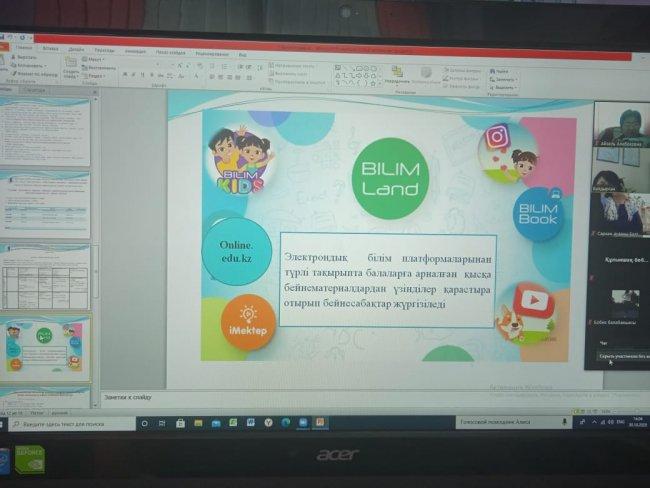Image resolution: width=650 pixels, height=488 pixels.
Task: Open the Review (Рецензирование) ribbon tab
Action: point(212,54)
